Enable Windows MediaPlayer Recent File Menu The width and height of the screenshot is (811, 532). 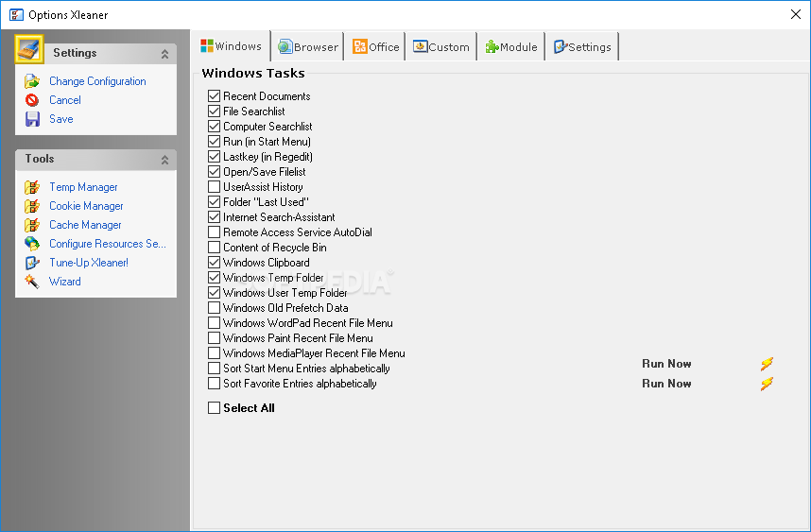tap(215, 353)
